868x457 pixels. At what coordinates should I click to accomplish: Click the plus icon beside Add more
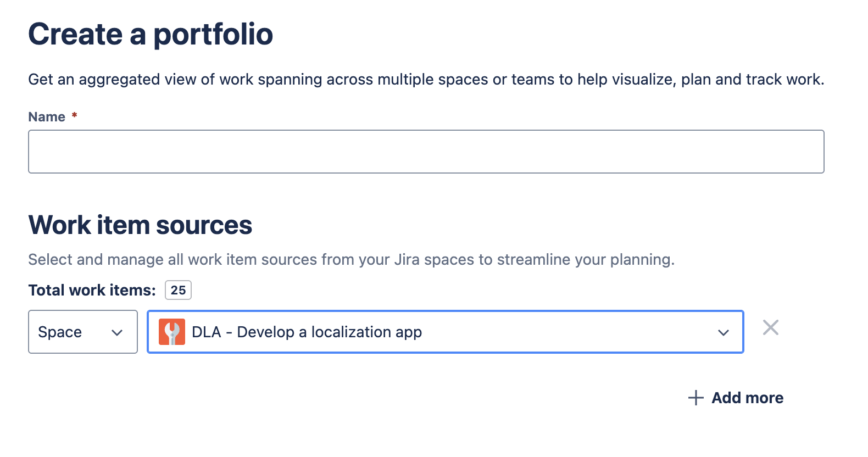pos(696,398)
